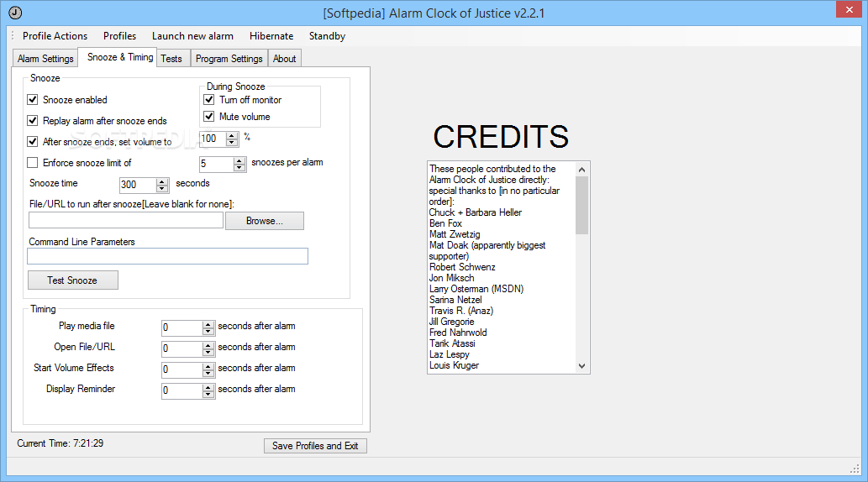The width and height of the screenshot is (868, 482).
Task: Toggle Mute volume during snooze
Action: coord(209,116)
